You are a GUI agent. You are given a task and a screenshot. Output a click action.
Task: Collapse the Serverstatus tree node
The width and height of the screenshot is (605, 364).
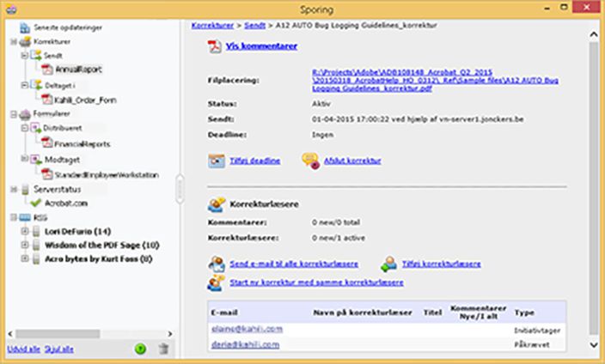pyautogui.click(x=14, y=190)
